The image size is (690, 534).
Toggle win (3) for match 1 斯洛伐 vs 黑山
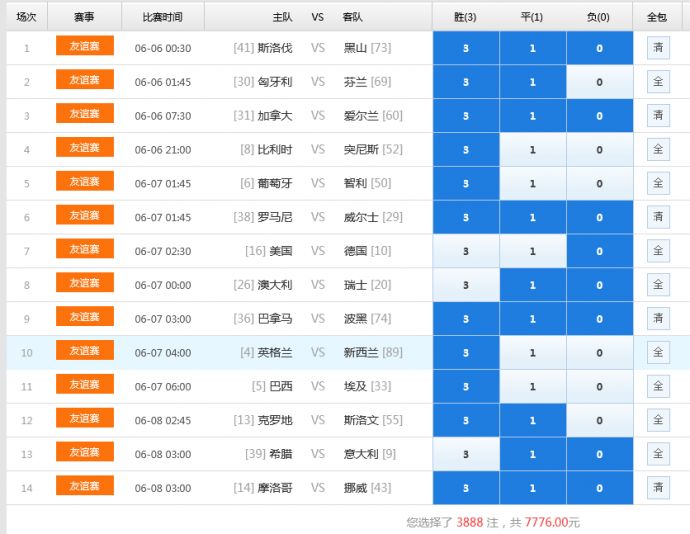click(x=466, y=48)
